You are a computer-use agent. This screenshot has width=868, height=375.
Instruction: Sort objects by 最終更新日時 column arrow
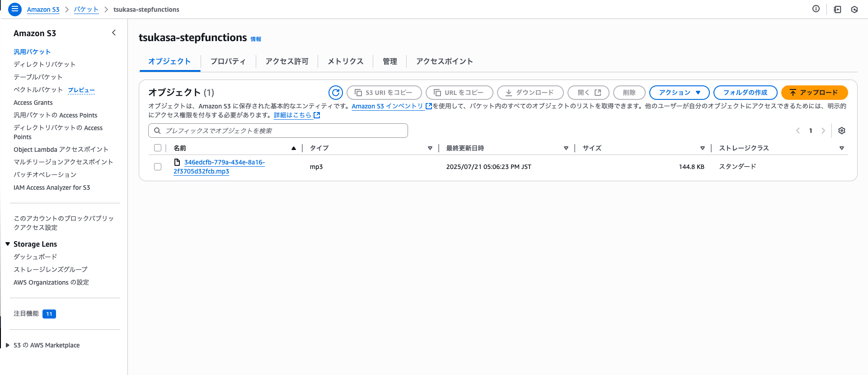(x=566, y=148)
